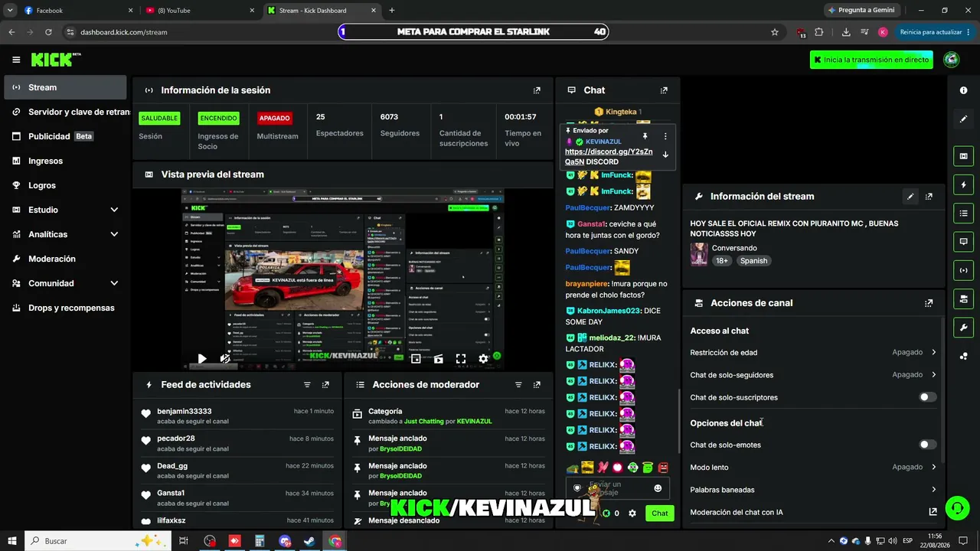Open the hamburger menu beside the Kick logo
The image size is (980, 551).
[x=16, y=60]
